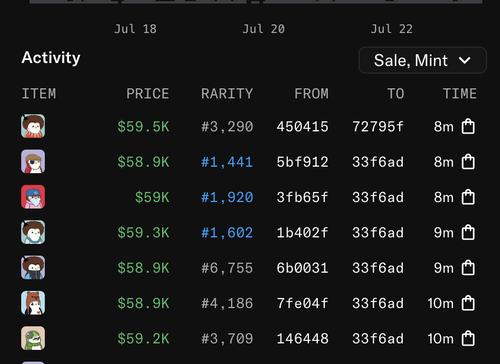
Task: Open seller address 450415
Action: (x=302, y=127)
